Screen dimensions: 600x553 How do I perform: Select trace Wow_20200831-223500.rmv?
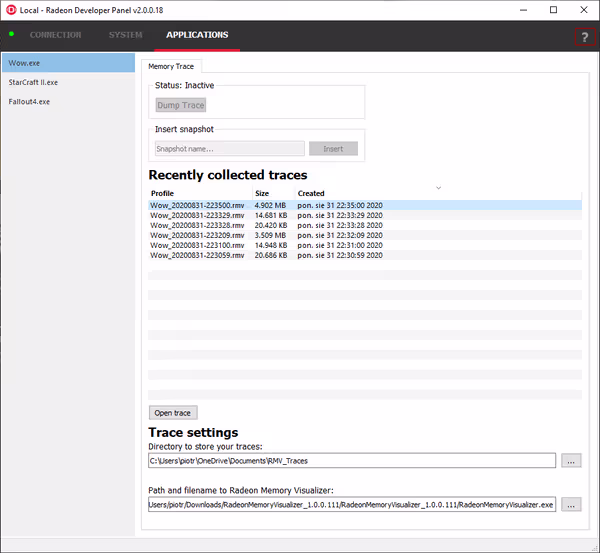(x=197, y=205)
